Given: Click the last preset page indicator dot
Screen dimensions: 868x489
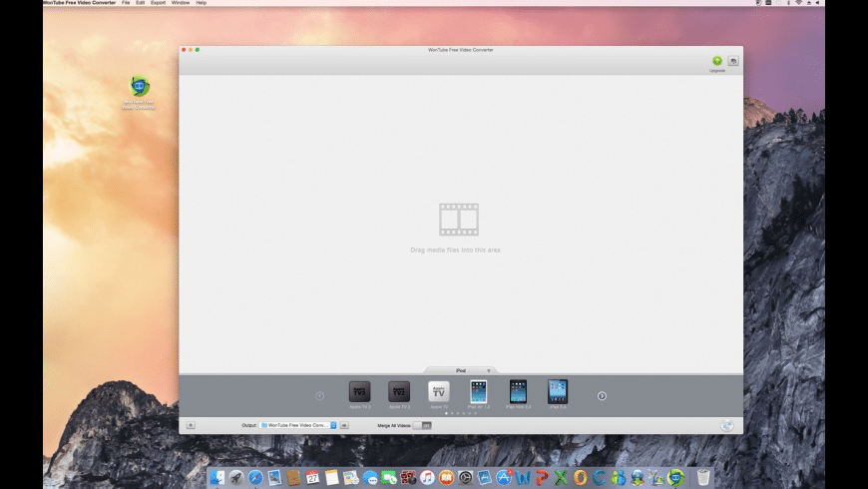Looking at the screenshot, I should click(475, 413).
